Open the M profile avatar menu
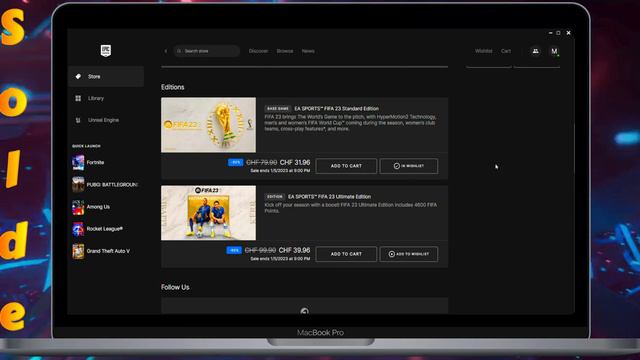640x360 pixels. (x=554, y=51)
